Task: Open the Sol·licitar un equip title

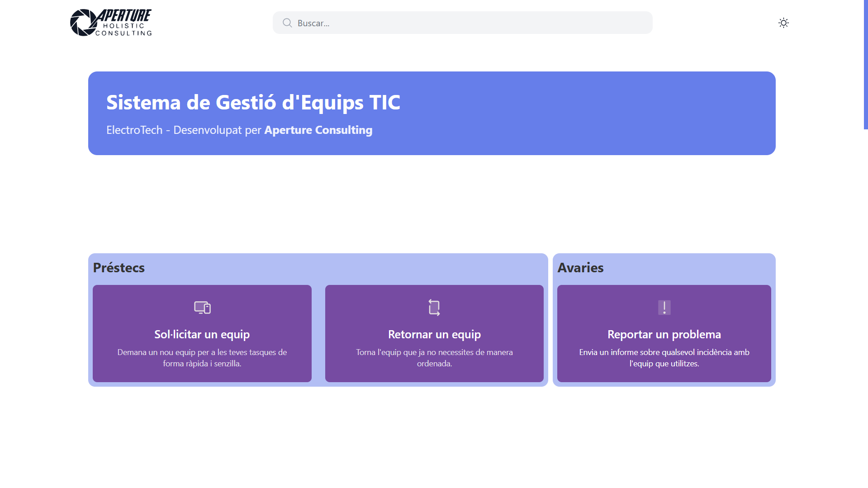Action: coord(202,334)
